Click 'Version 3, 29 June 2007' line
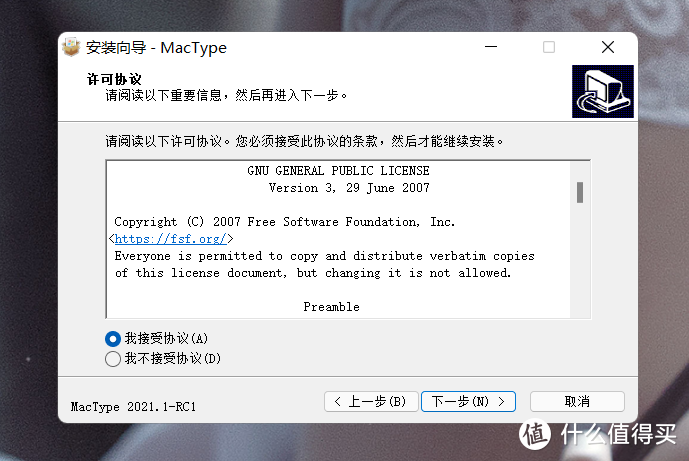This screenshot has width=689, height=461. point(349,188)
